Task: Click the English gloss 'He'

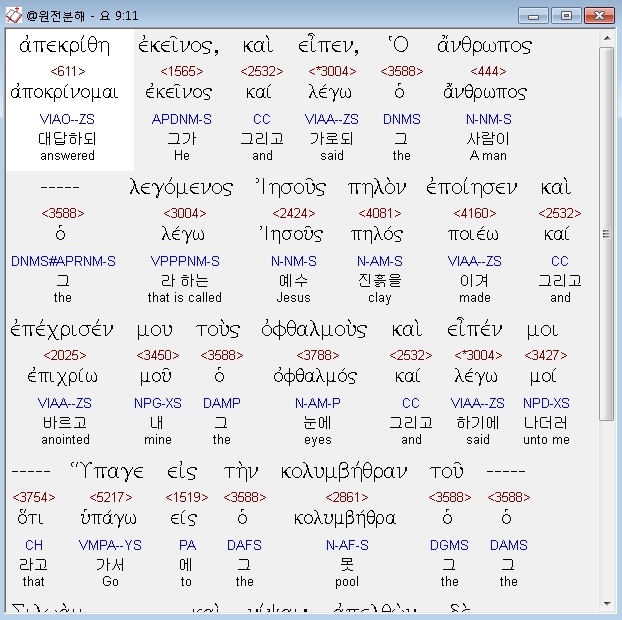Action: (182, 155)
